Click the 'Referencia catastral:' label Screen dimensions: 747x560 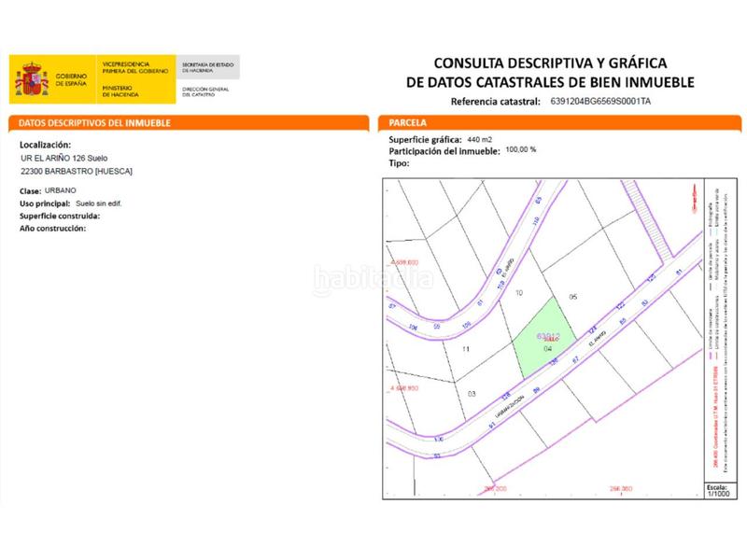(x=496, y=102)
